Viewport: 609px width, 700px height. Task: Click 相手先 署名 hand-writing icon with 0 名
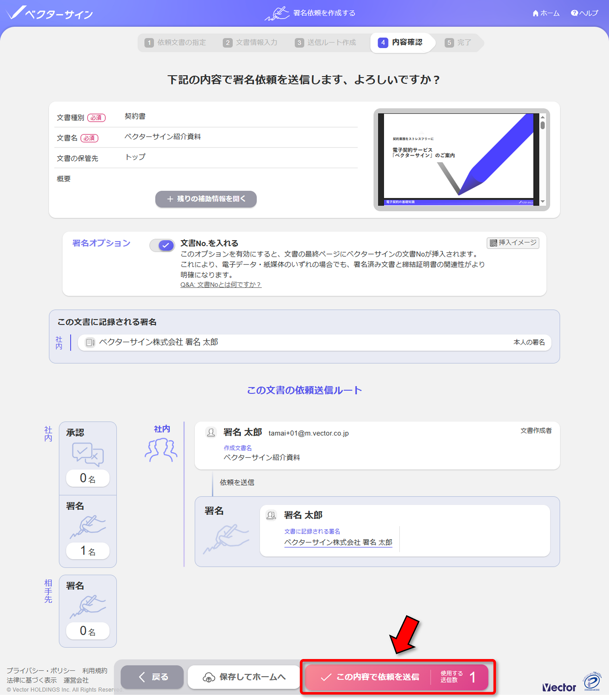pyautogui.click(x=88, y=606)
